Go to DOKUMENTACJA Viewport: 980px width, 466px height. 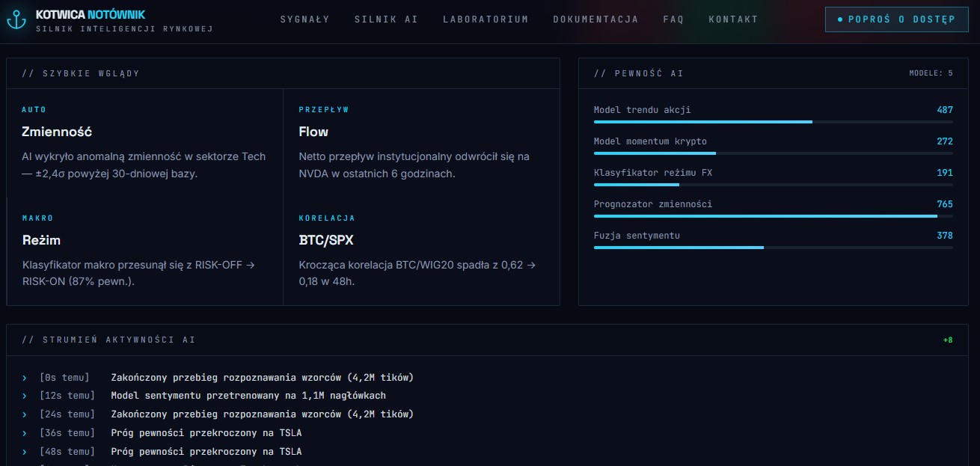point(595,19)
